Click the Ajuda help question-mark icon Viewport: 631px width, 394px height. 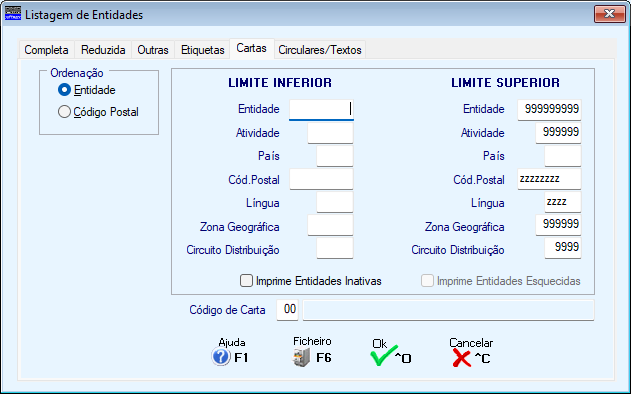(x=221, y=357)
